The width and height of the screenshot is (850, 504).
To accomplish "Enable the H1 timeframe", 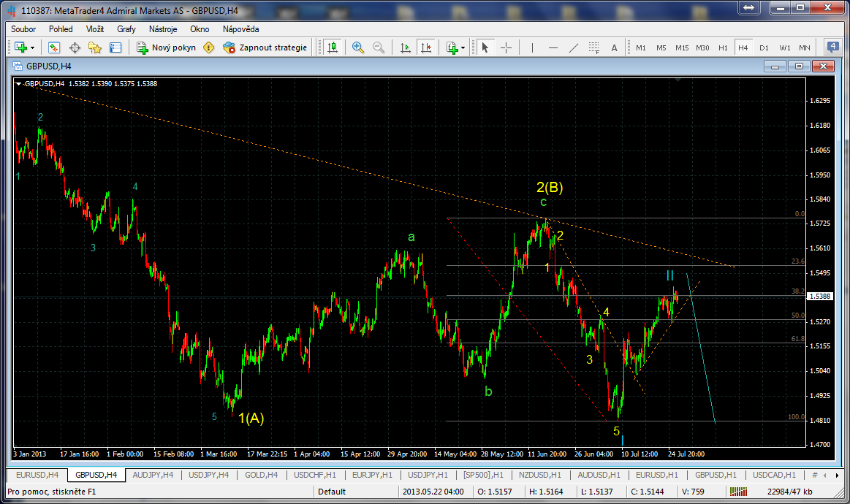I will [723, 47].
